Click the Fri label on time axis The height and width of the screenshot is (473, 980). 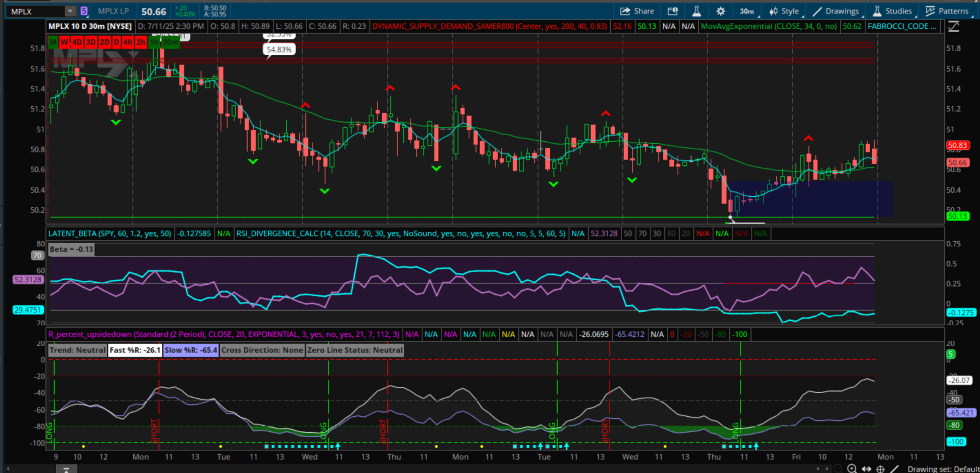coord(796,457)
